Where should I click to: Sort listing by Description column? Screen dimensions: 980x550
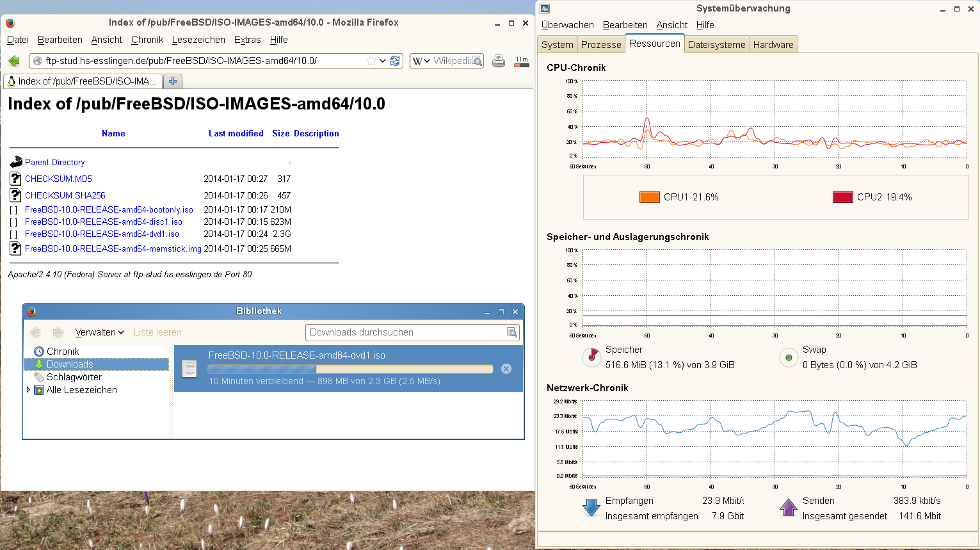tap(316, 133)
